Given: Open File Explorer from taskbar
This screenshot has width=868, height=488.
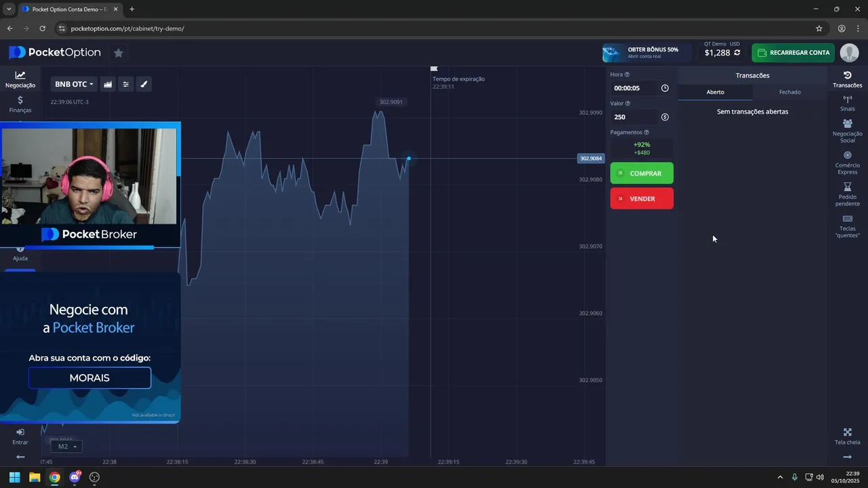Looking at the screenshot, I should [x=35, y=477].
